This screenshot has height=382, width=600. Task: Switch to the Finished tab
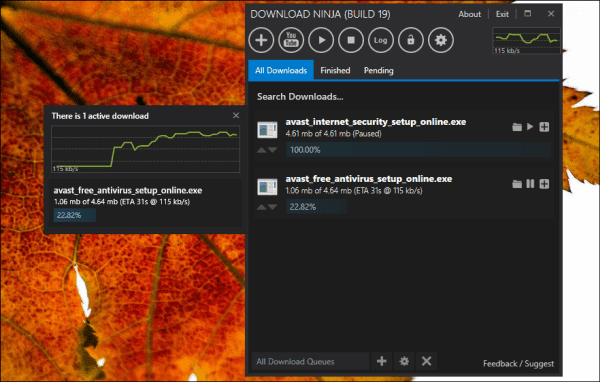coord(335,70)
